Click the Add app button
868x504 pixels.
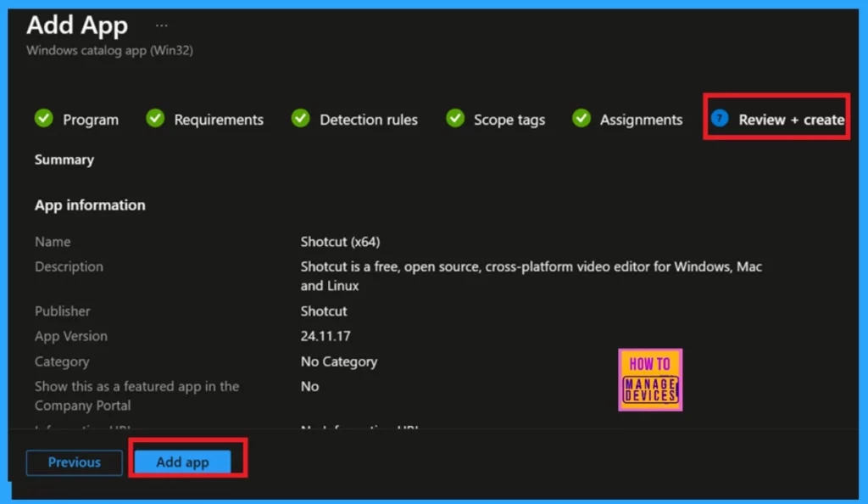click(x=183, y=462)
